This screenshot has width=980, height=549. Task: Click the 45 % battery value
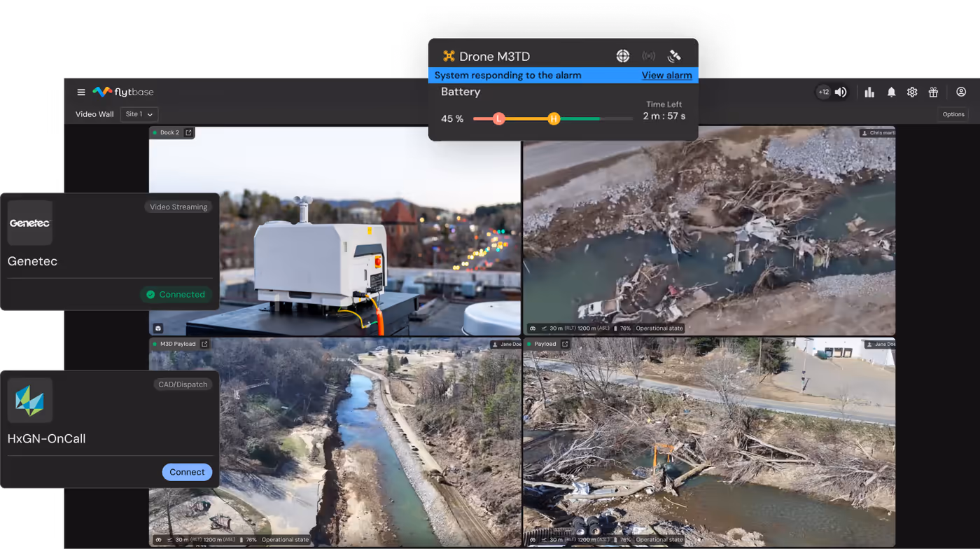(x=452, y=118)
